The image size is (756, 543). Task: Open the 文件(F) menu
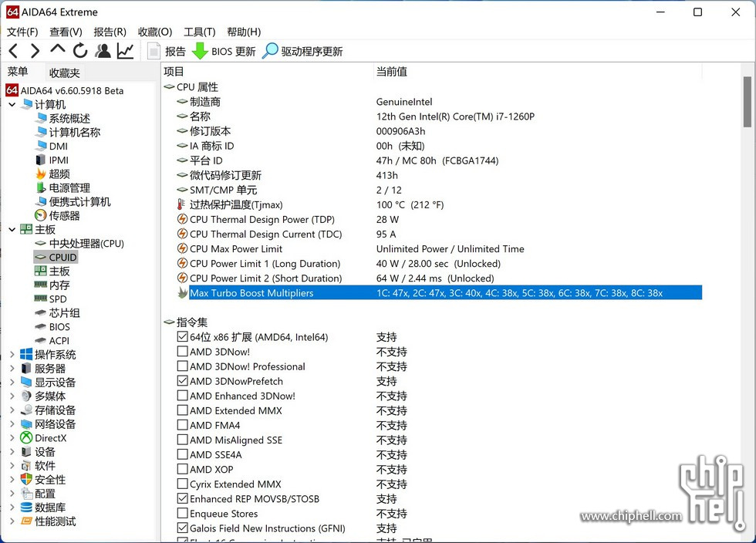[22, 32]
